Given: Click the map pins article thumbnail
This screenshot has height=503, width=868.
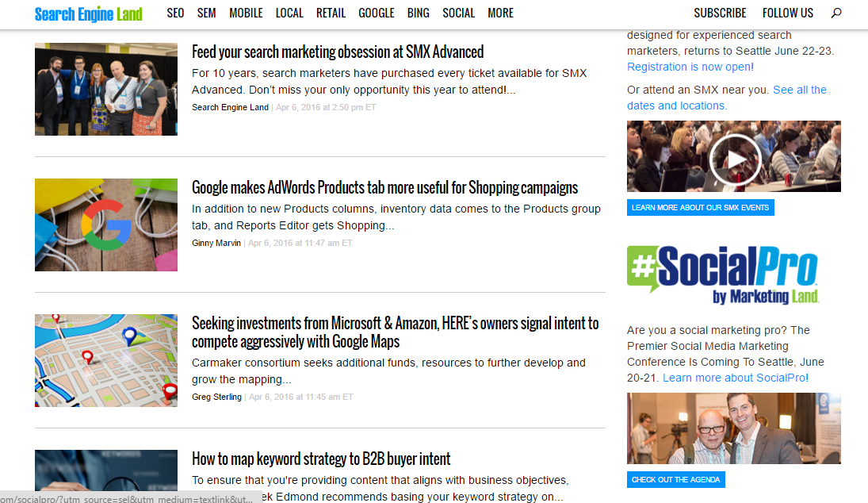Looking at the screenshot, I should coord(106,360).
